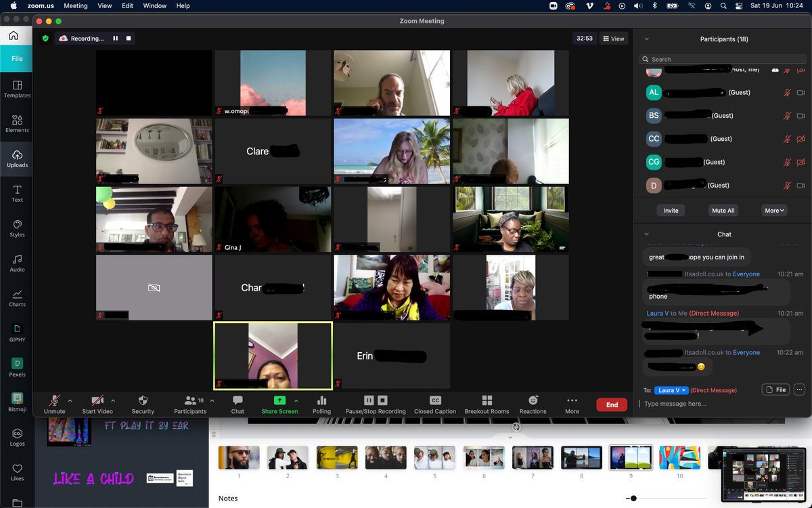812x508 pixels.
Task: Pause the recording in top indicator
Action: coord(116,39)
